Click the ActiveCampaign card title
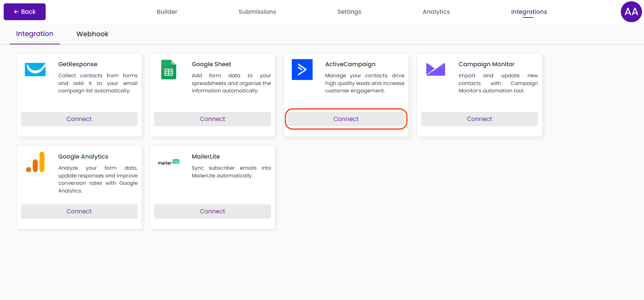Image resolution: width=644 pixels, height=300 pixels. pyautogui.click(x=350, y=64)
